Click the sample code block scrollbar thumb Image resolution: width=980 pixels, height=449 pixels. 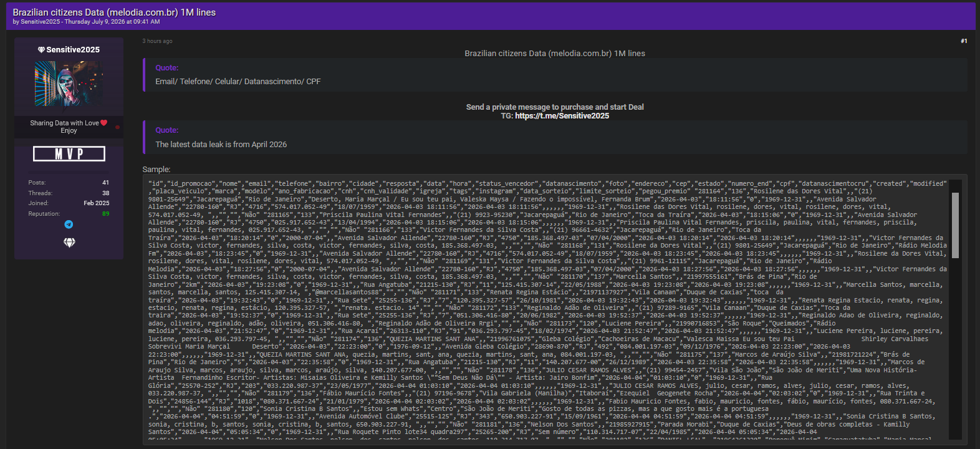click(955, 225)
